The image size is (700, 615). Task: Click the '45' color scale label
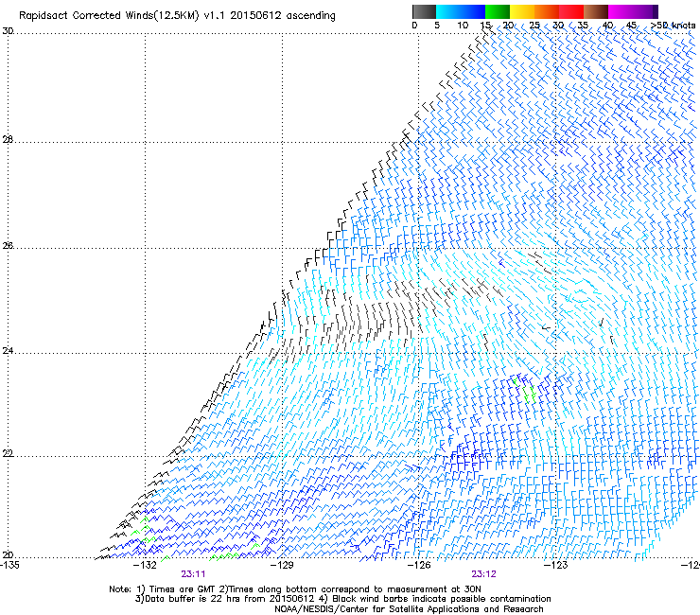click(631, 25)
